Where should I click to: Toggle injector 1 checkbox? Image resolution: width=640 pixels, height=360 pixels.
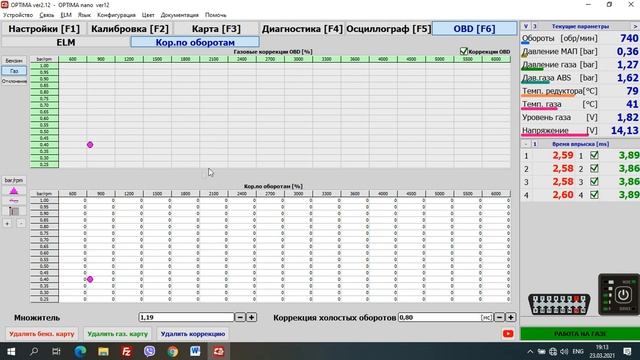coord(594,156)
